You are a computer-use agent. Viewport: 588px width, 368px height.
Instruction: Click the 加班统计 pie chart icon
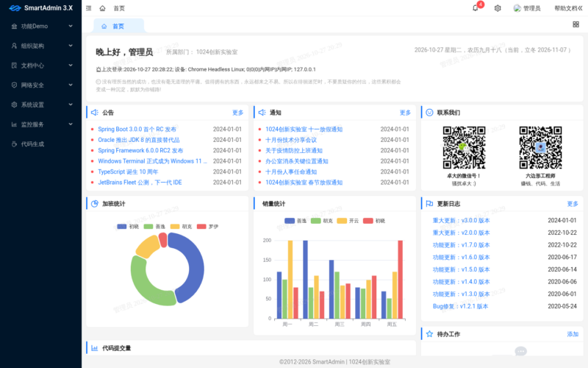coord(95,204)
